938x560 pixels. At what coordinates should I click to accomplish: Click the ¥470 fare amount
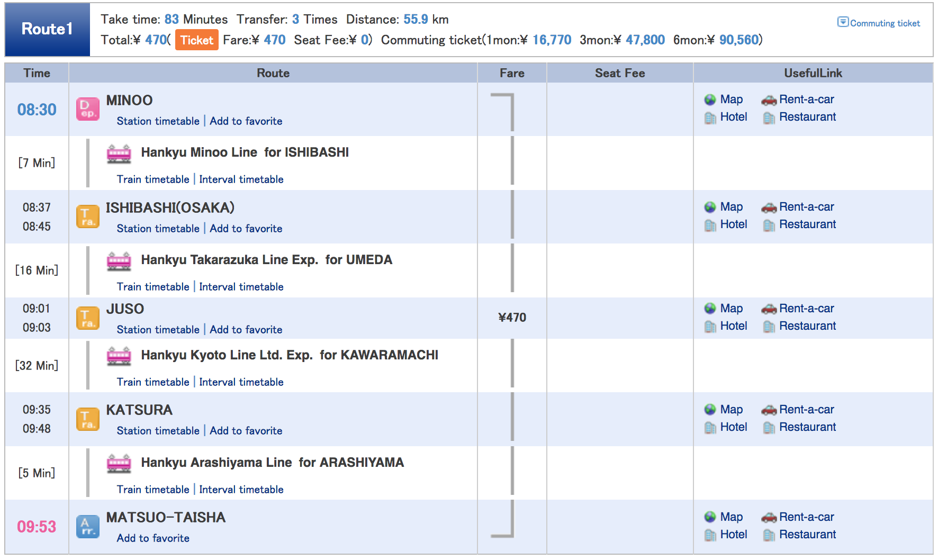pos(512,318)
